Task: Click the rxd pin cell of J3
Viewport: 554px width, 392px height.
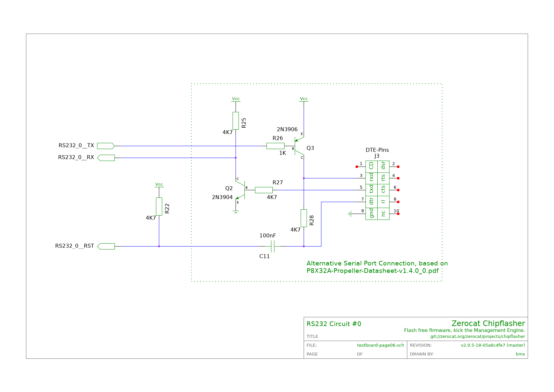Action: (371, 178)
